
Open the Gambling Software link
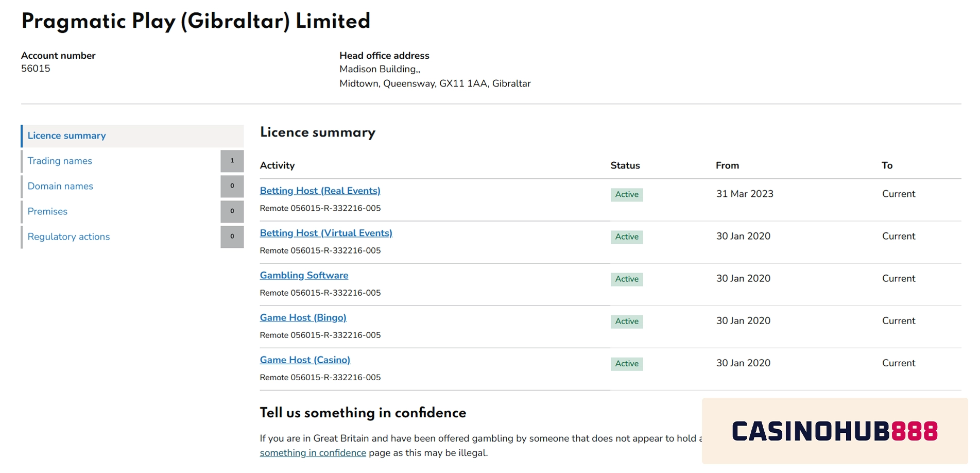[304, 275]
